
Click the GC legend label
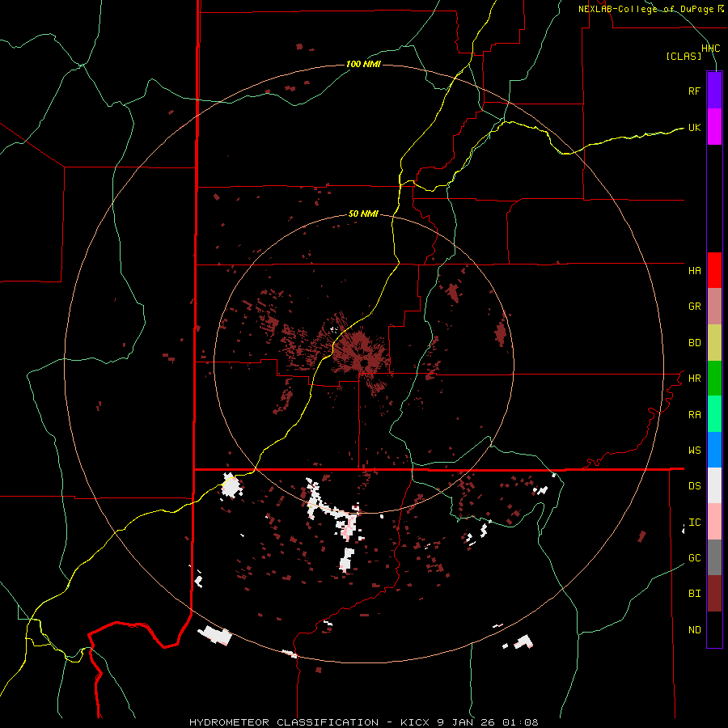click(x=695, y=558)
